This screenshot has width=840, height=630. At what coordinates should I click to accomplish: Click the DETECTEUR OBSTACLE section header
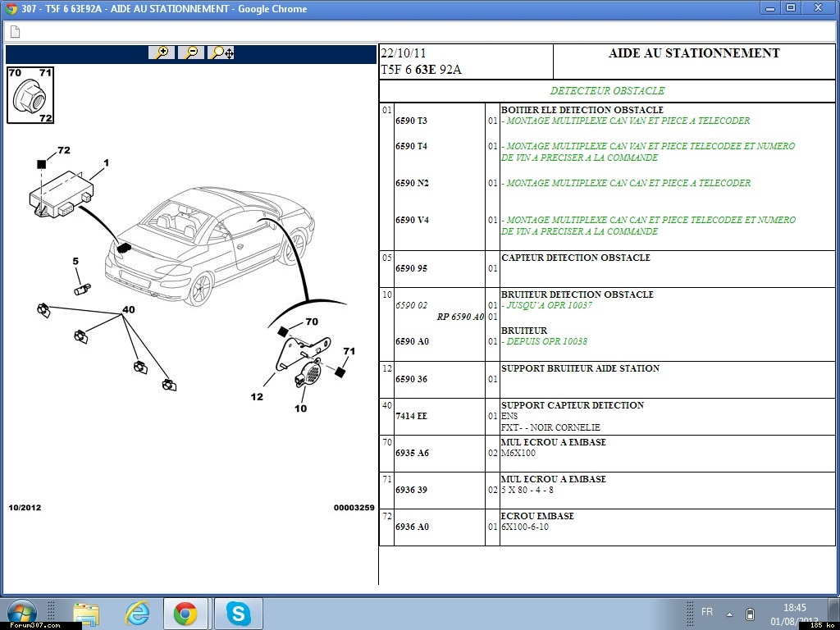(x=607, y=91)
